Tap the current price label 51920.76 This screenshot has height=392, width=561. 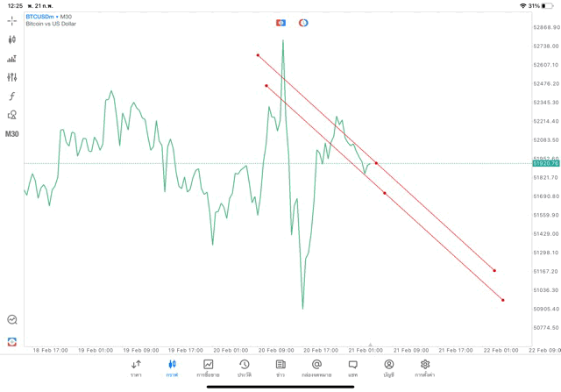544,164
